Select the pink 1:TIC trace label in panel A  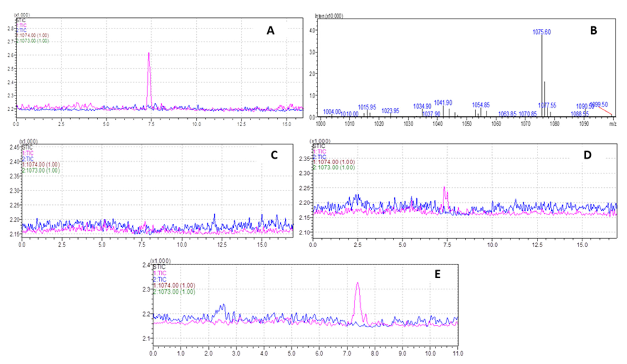coord(22,25)
